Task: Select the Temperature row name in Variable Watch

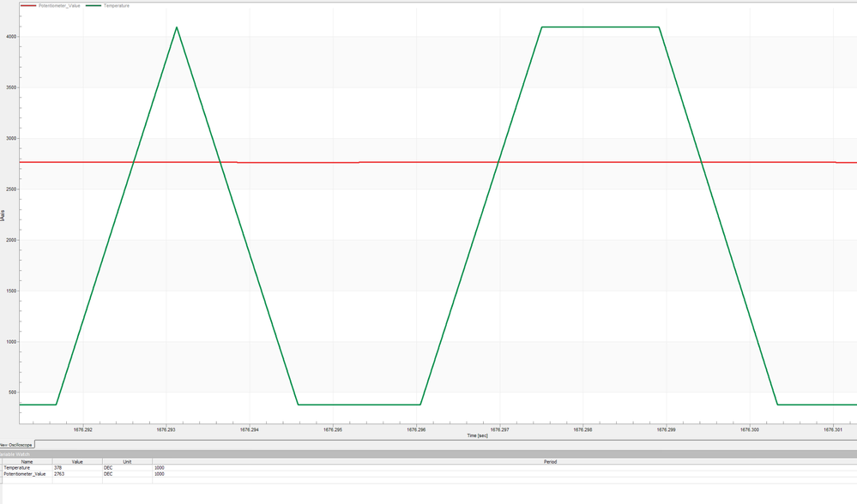Action: coord(17,467)
